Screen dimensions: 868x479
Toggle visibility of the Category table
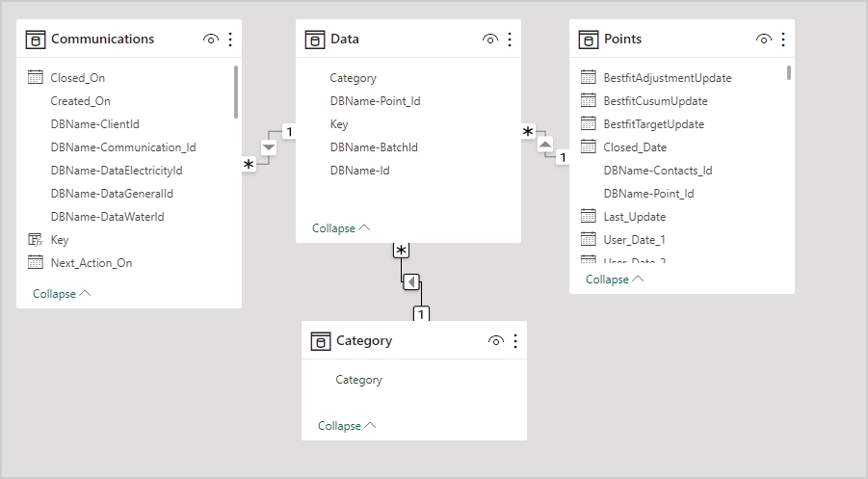tap(496, 341)
